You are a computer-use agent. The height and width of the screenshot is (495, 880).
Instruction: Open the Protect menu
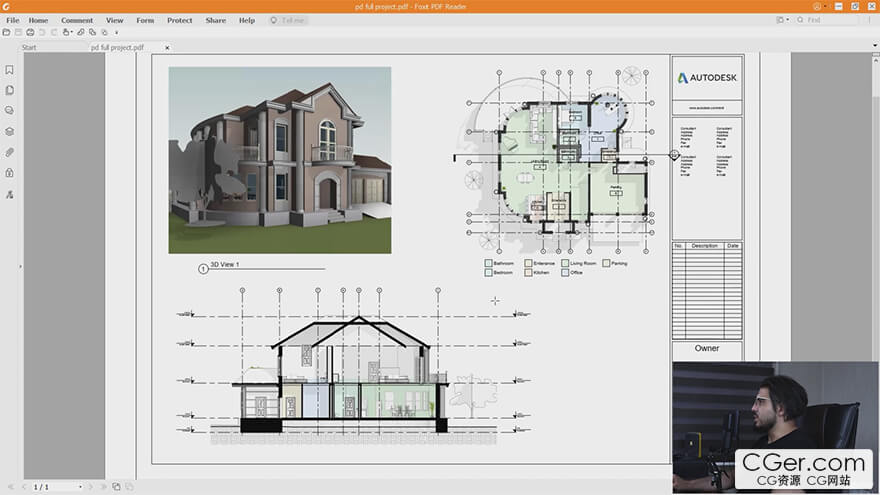pyautogui.click(x=180, y=20)
